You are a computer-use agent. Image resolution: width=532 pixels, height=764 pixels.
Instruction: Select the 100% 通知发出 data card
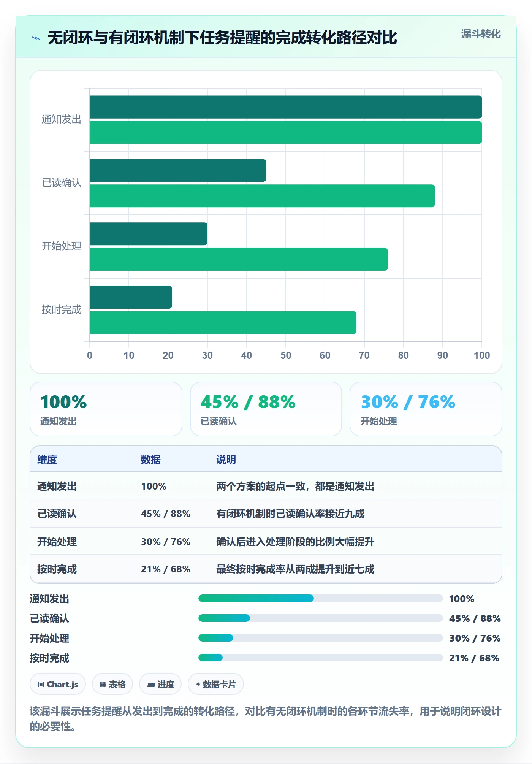click(106, 409)
